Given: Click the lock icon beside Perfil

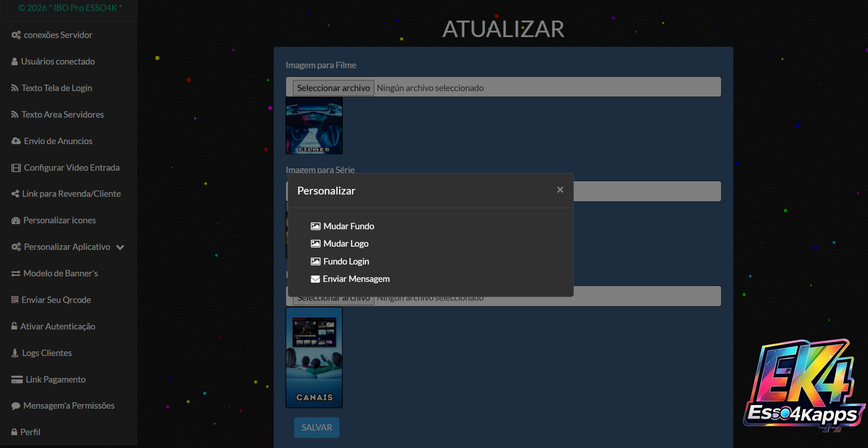Looking at the screenshot, I should [x=14, y=432].
